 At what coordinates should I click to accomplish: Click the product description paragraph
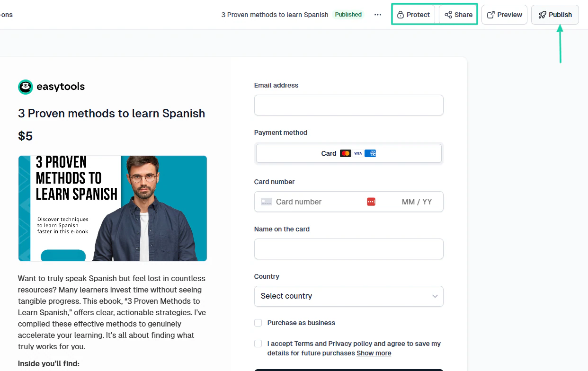113,312
